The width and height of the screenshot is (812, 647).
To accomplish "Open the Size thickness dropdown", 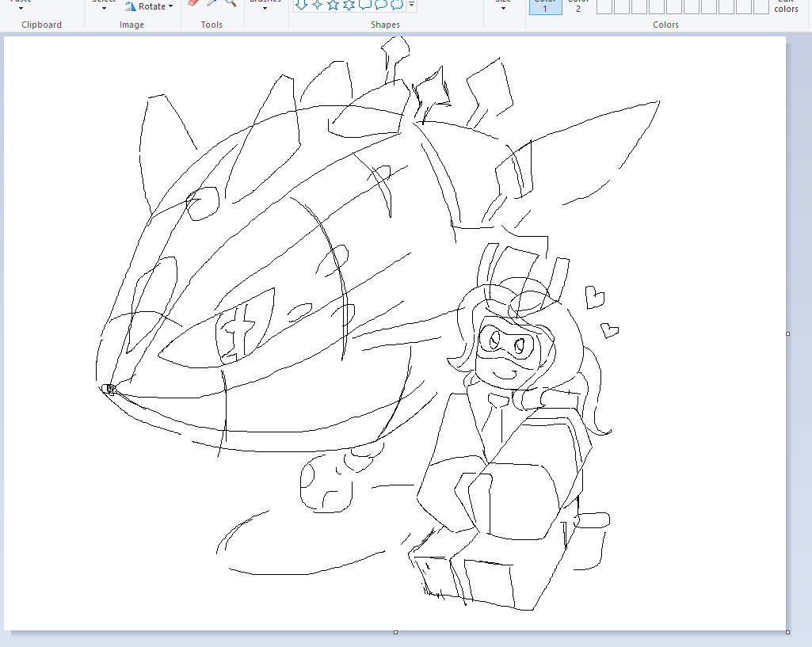I will click(x=503, y=8).
